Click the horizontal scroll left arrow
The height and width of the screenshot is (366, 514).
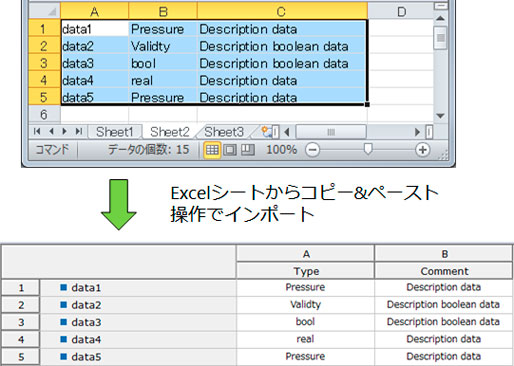pyautogui.click(x=287, y=132)
